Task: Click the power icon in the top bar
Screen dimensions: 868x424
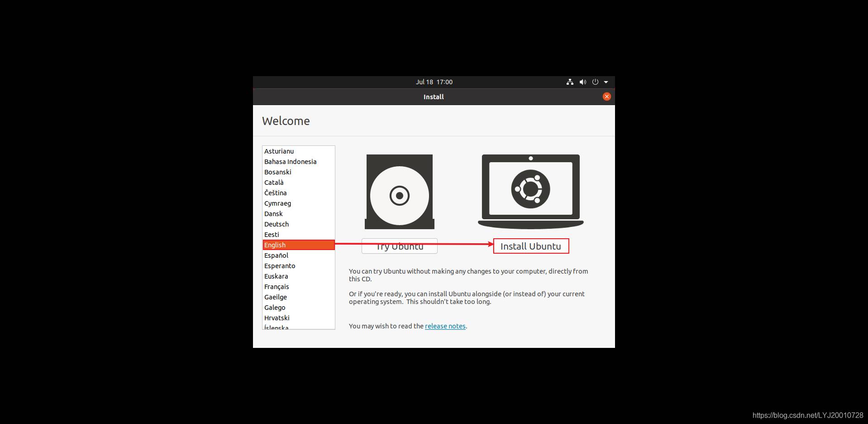Action: pyautogui.click(x=595, y=82)
